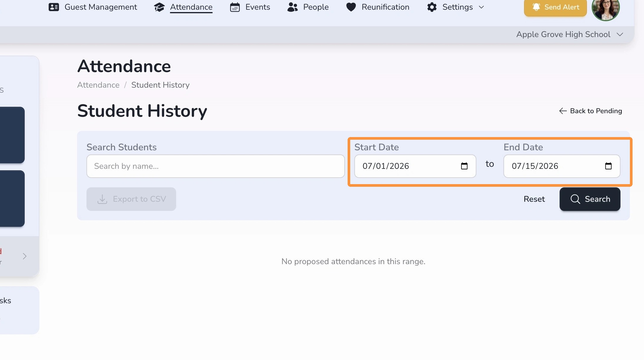Click the No proposed attendances message

(x=353, y=261)
